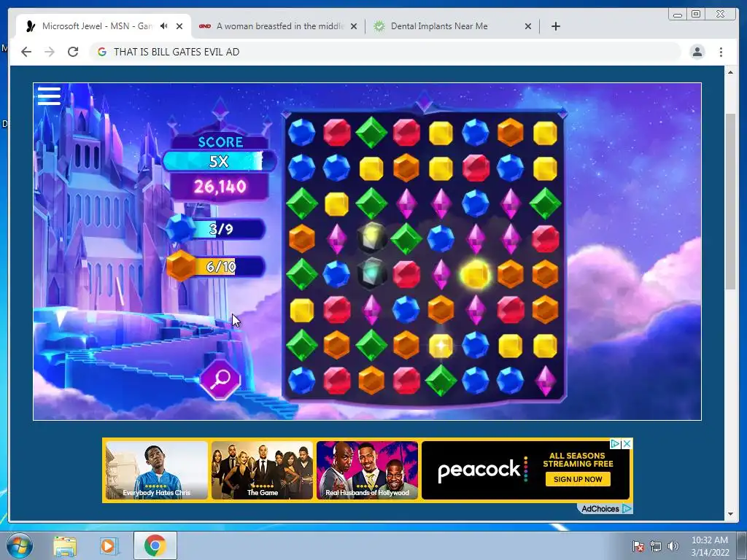Click the score value 26,140
This screenshot has height=560, width=747.
pos(220,186)
